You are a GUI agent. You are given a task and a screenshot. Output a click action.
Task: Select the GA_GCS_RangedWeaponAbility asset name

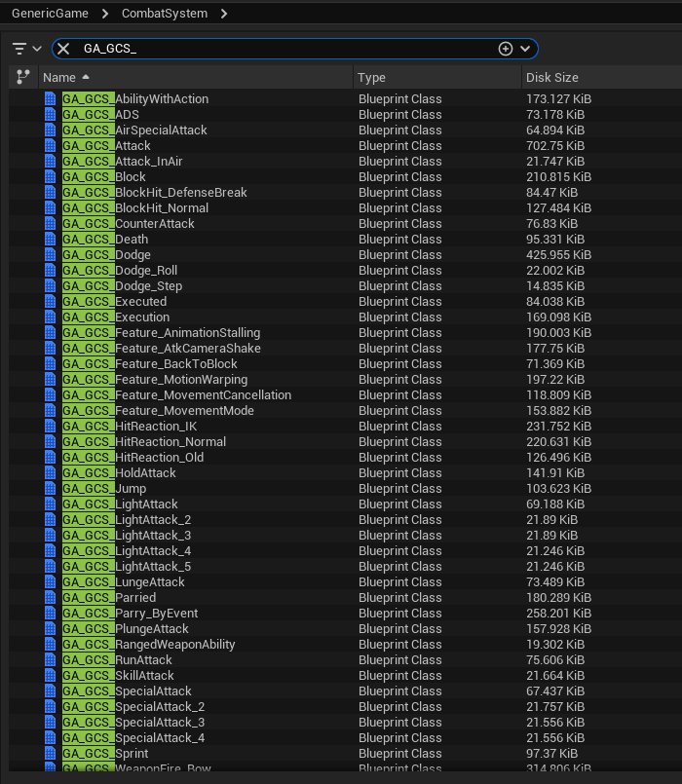pyautogui.click(x=149, y=645)
